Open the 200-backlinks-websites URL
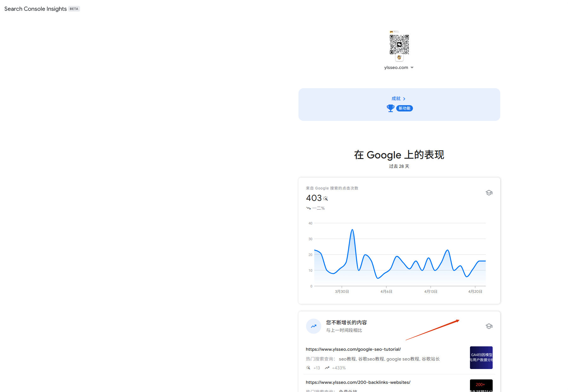The height and width of the screenshot is (392, 568). point(358,382)
